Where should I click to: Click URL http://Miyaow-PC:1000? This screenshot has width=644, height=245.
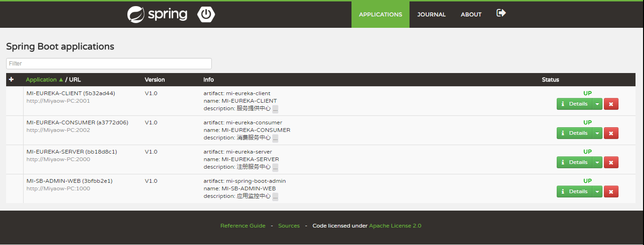pos(58,188)
